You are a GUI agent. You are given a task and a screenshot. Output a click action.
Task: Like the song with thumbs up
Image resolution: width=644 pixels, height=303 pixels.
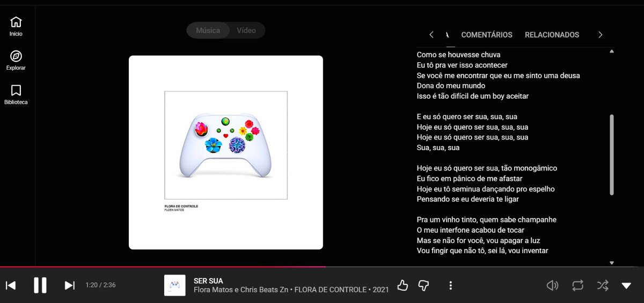[402, 285]
